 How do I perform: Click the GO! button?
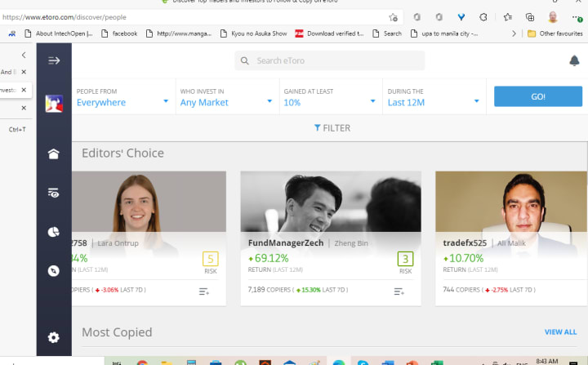pos(538,96)
